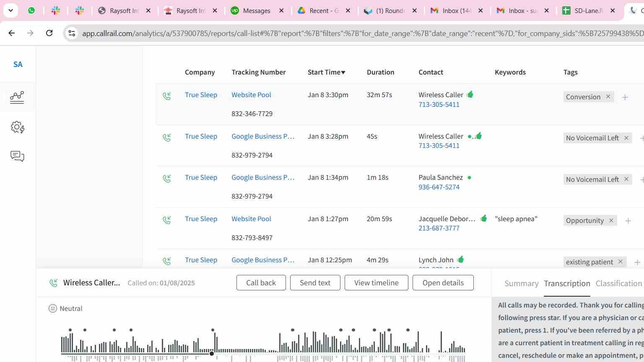
Task: Open the Summary tab
Action: coord(521,284)
